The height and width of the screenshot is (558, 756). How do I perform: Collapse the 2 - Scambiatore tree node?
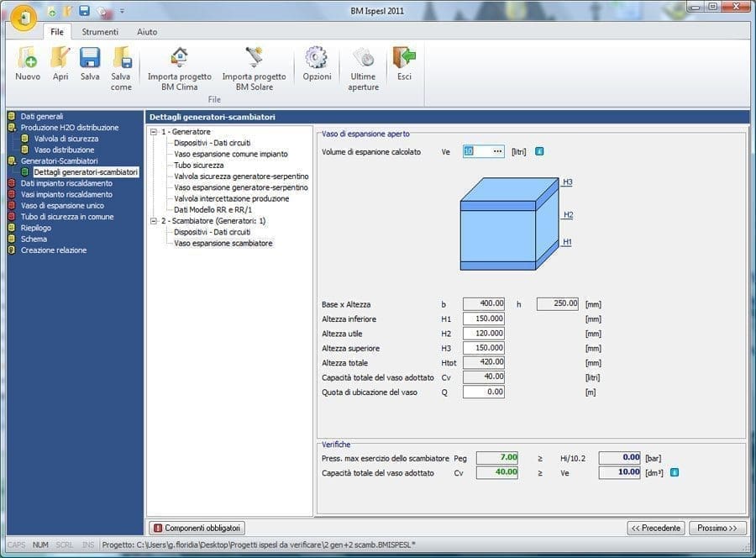click(x=154, y=221)
